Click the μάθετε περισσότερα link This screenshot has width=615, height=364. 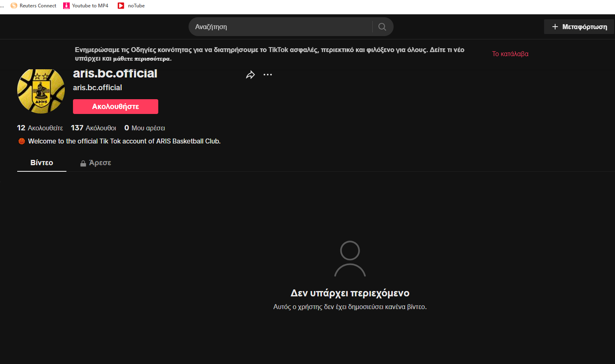tap(141, 59)
